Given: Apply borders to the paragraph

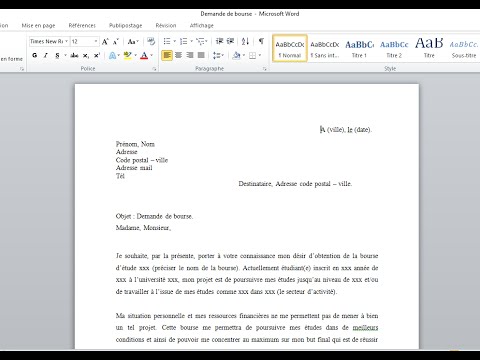Looking at the screenshot, I should (253, 55).
